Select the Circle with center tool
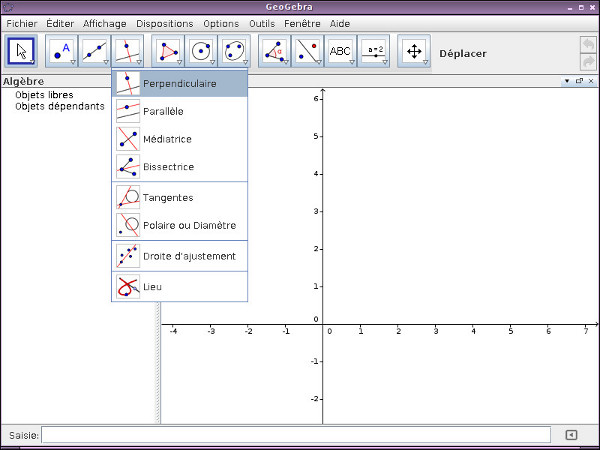 pyautogui.click(x=201, y=51)
